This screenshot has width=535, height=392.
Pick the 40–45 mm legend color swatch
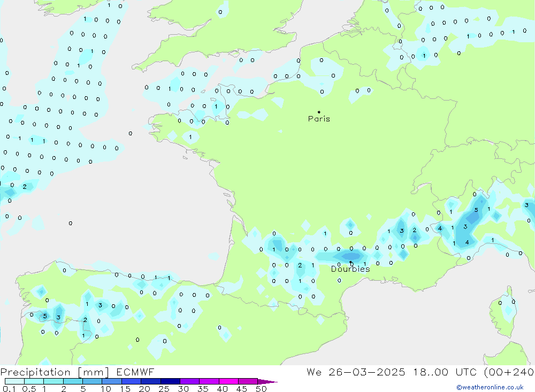click(x=228, y=381)
